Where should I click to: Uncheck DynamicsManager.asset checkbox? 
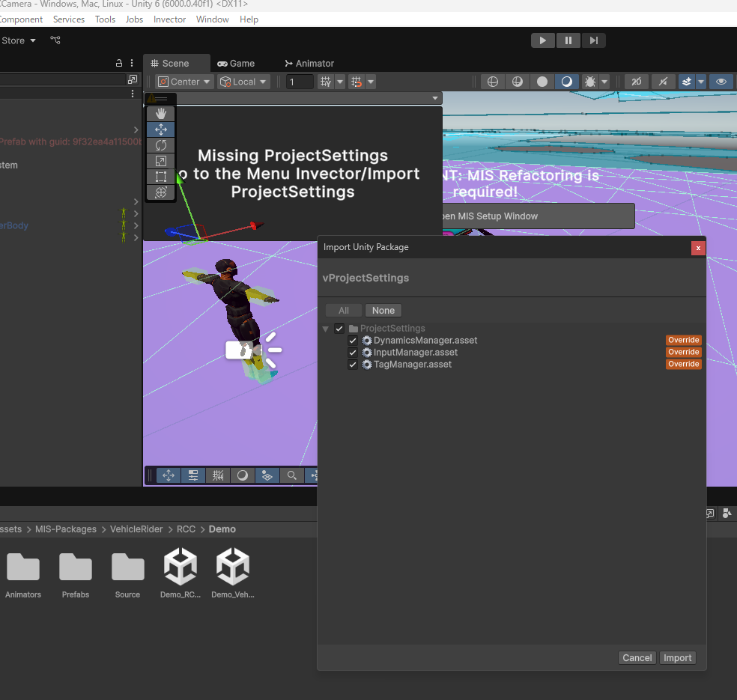[x=353, y=341]
